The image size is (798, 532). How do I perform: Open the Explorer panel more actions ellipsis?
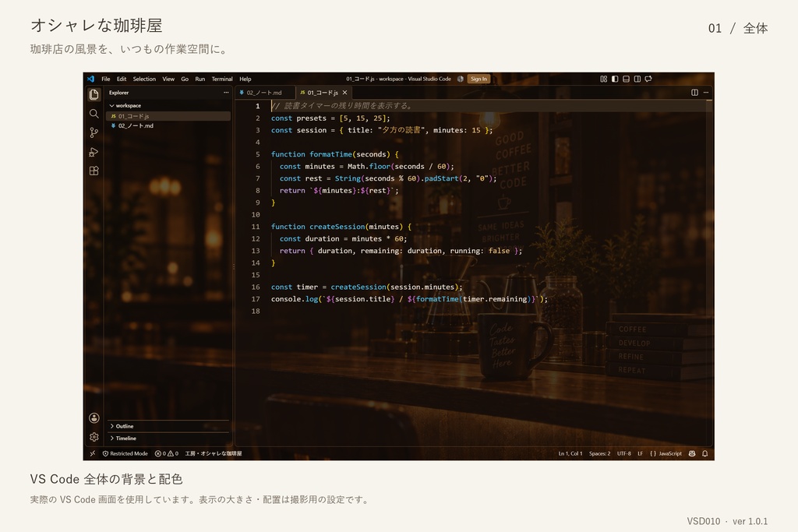point(226,93)
